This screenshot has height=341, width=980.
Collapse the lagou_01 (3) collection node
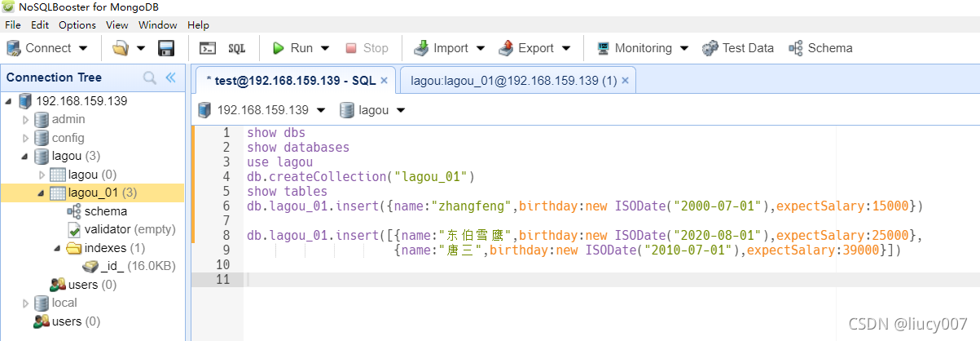42,193
